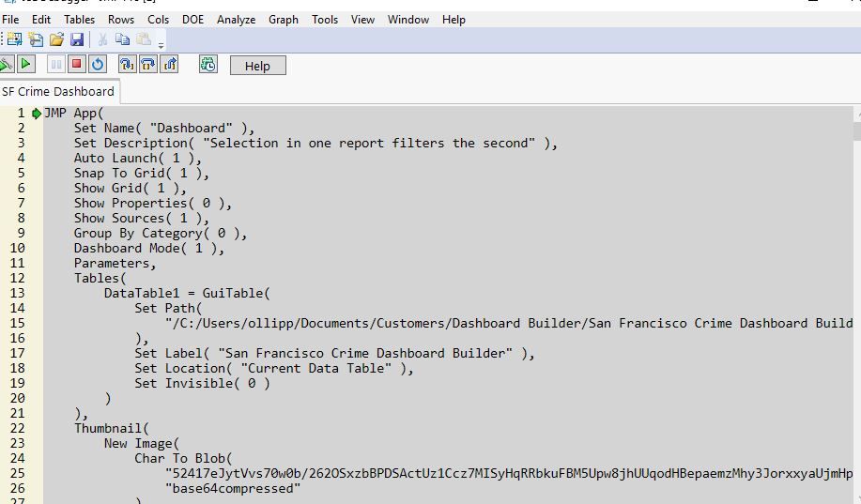Click the Copy icon in toolbar
Screen dimensions: 861x504
click(x=122, y=39)
